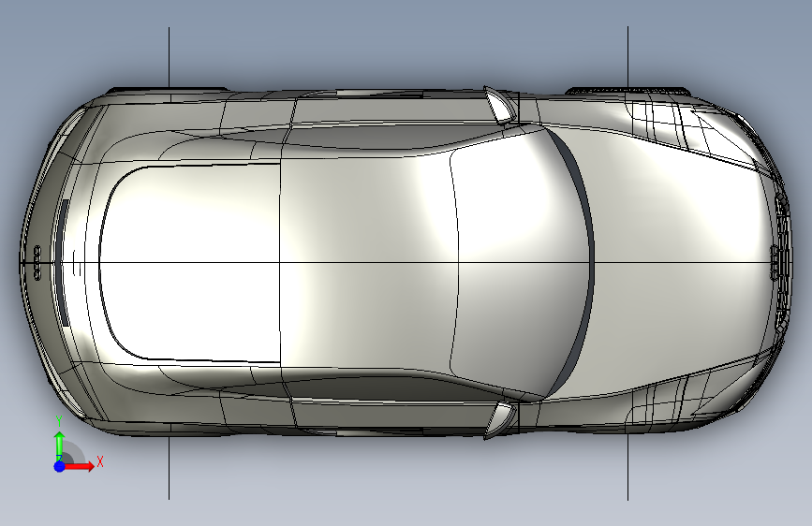Select the Audi rings emblem on the car's rear
This screenshot has width=812, height=526.
pos(37,262)
